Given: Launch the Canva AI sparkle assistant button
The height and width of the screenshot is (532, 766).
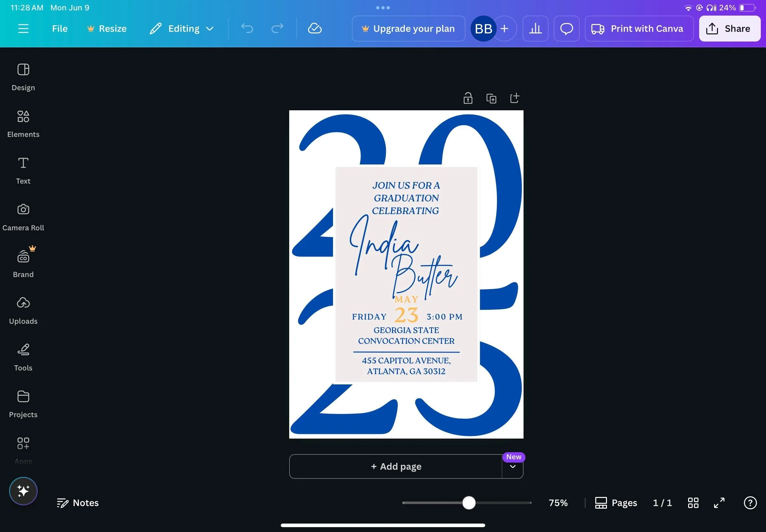Looking at the screenshot, I should coord(23,491).
